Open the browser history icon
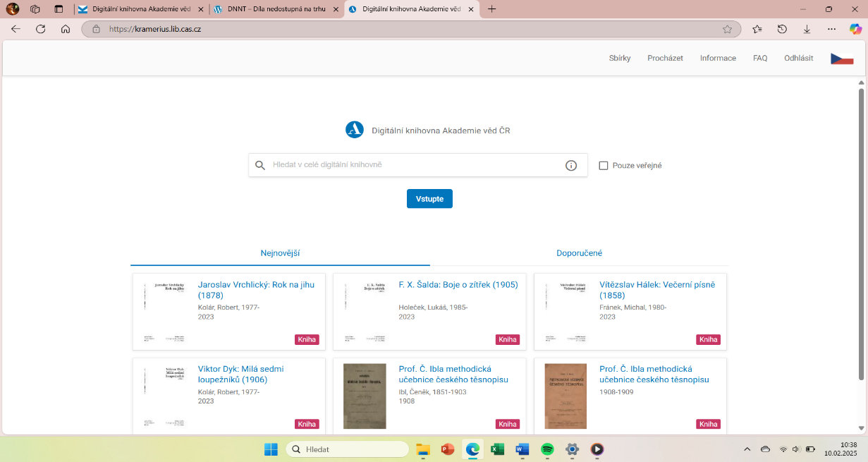The width and height of the screenshot is (868, 462). coord(782,29)
